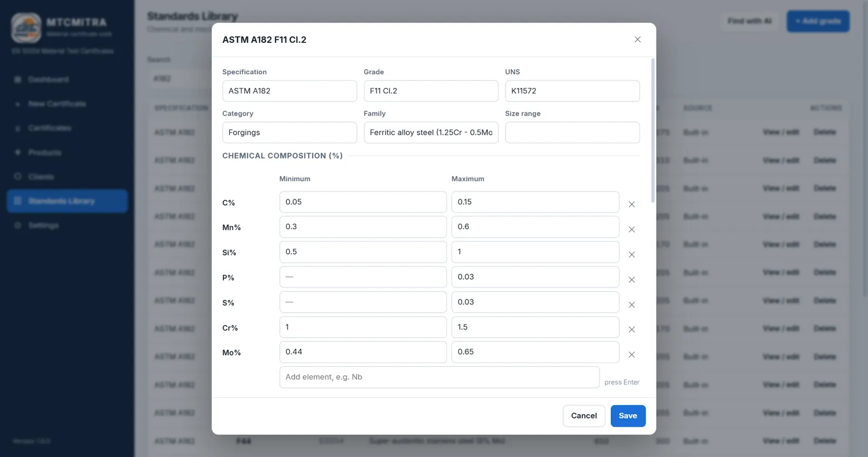Viewport: 868px width, 457px height.
Task: Remove the C% element row
Action: tap(631, 205)
